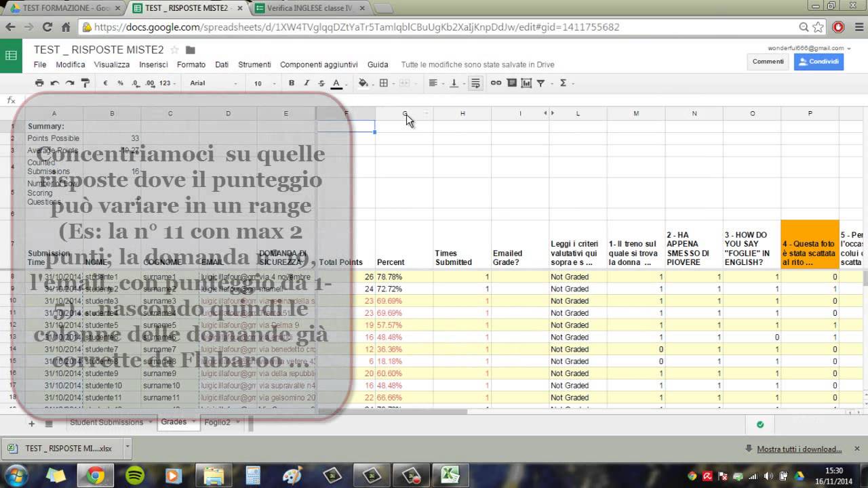This screenshot has width=868, height=488.
Task: Open the cell borders tool
Action: click(384, 83)
